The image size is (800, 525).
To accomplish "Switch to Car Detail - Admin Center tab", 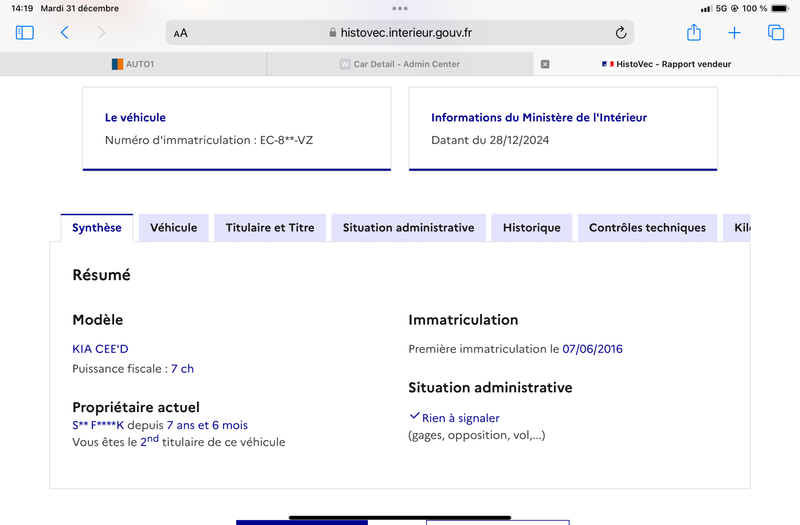I will click(400, 64).
